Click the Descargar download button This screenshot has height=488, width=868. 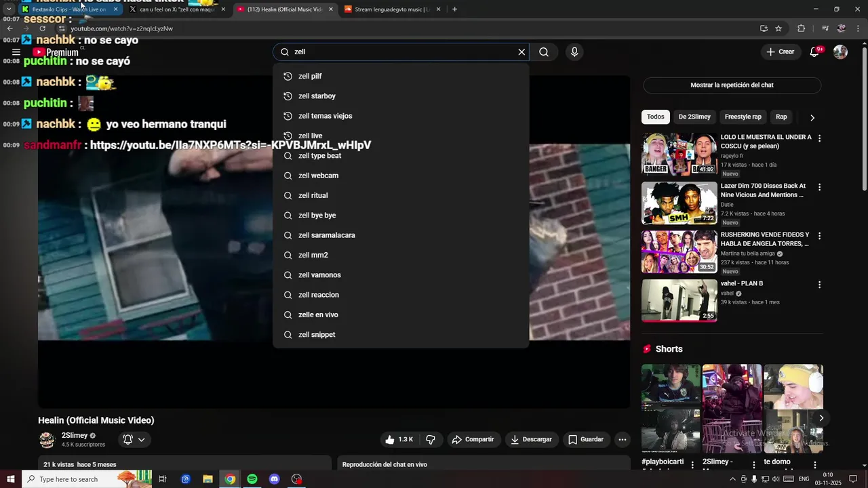pyautogui.click(x=531, y=440)
